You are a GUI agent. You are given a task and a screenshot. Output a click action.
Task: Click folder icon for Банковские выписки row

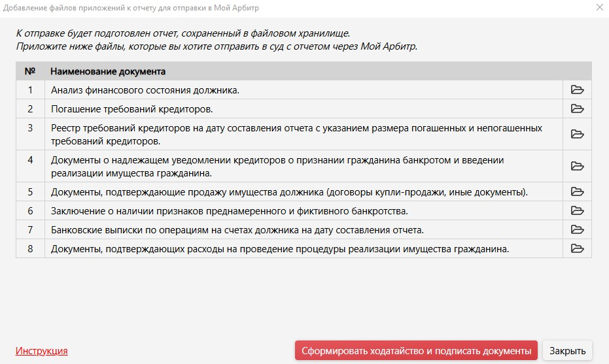pos(577,229)
